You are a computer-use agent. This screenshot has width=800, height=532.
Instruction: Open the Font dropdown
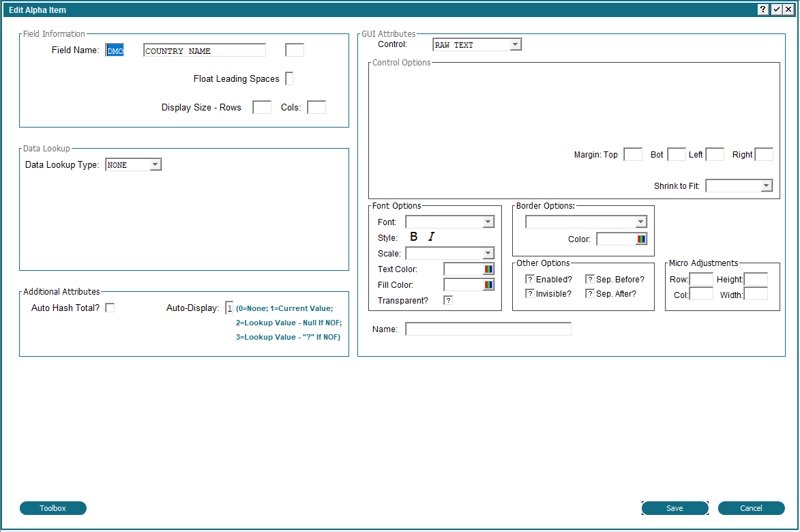point(449,222)
